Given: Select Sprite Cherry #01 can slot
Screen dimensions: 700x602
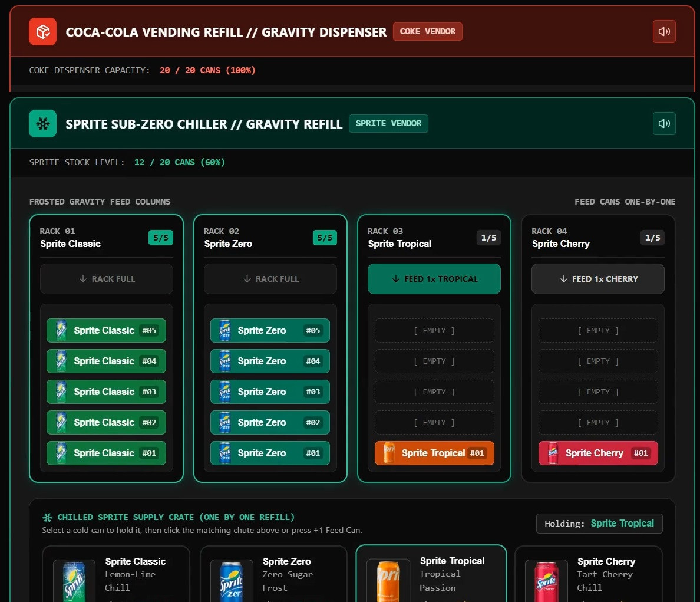Looking at the screenshot, I should point(598,453).
